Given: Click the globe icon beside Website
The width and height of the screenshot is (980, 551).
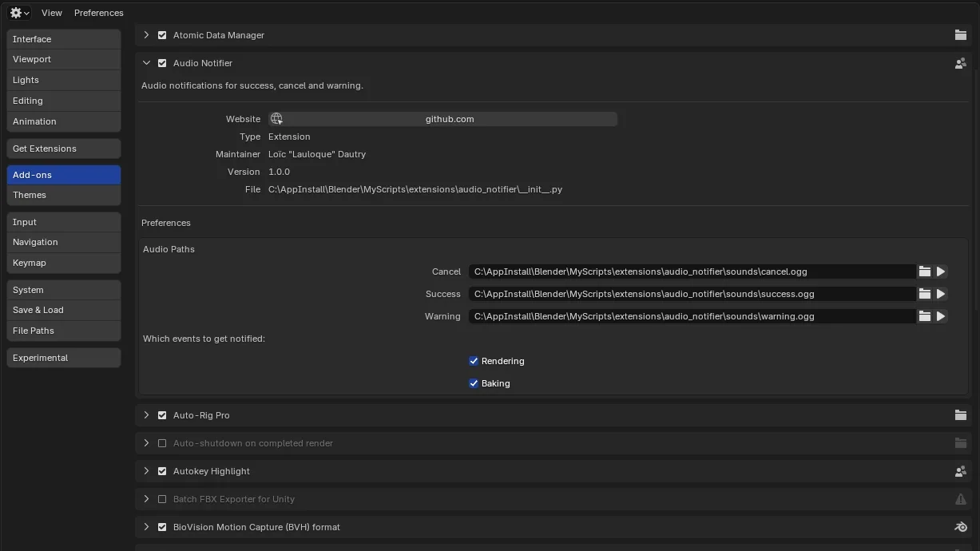Looking at the screenshot, I should [x=276, y=118].
